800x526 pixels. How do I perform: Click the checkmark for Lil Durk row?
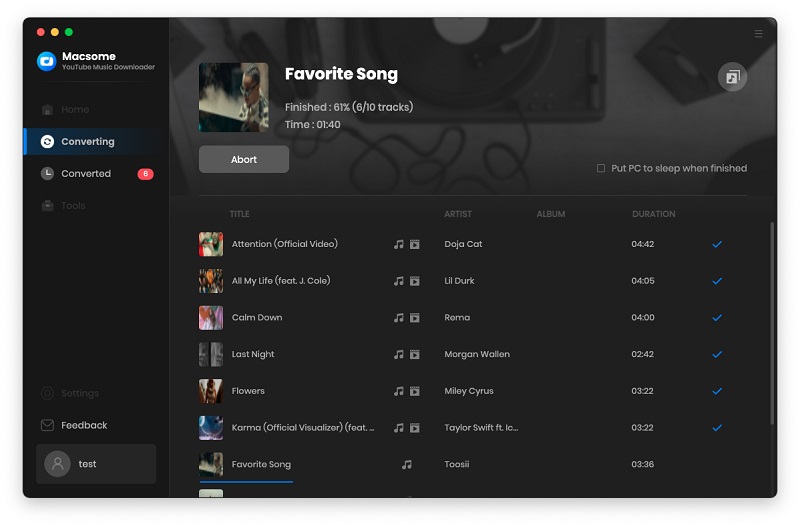click(x=717, y=281)
